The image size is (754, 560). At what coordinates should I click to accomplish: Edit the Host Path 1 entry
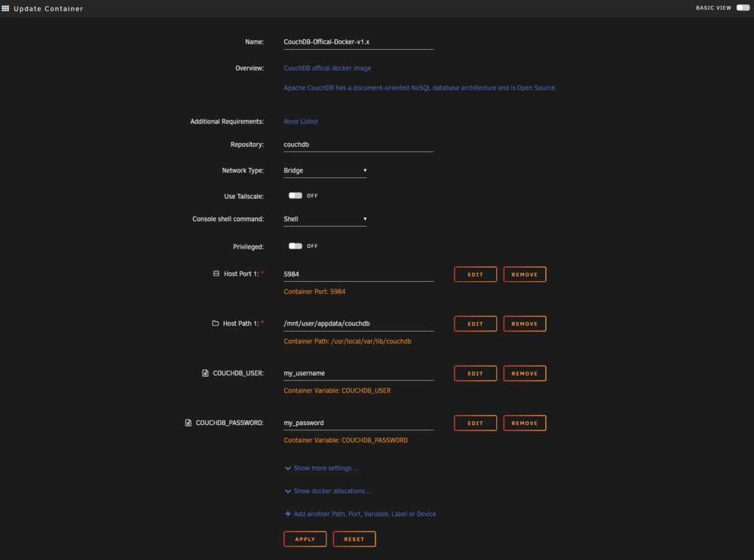[475, 324]
